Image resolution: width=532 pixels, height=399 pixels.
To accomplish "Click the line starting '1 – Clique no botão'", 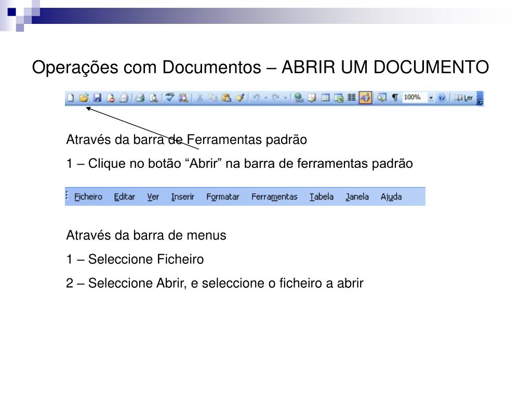I will point(240,164).
